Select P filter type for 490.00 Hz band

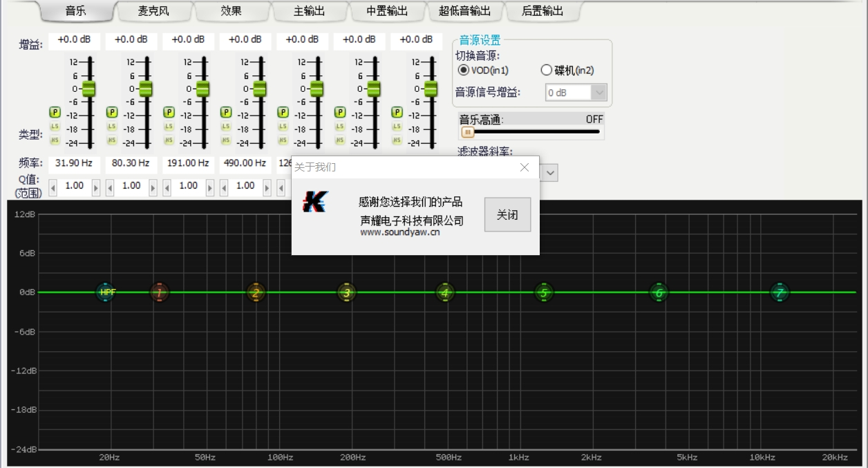tap(226, 112)
